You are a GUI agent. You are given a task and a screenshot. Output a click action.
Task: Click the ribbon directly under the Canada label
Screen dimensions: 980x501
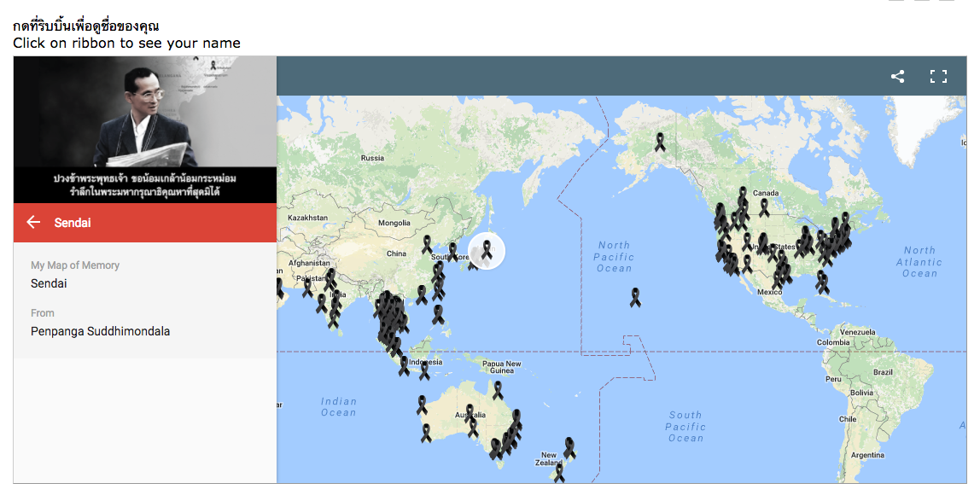[764, 207]
